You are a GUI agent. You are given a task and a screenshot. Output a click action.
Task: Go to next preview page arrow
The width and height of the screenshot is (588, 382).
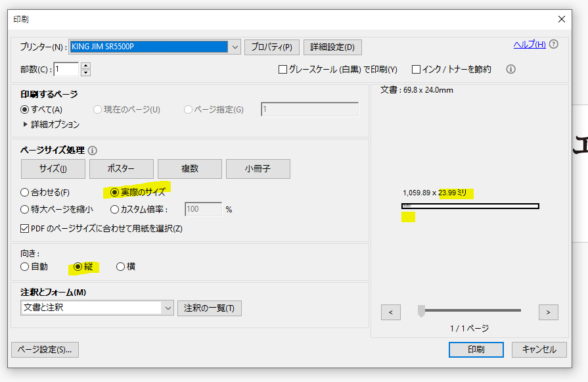pyautogui.click(x=548, y=312)
